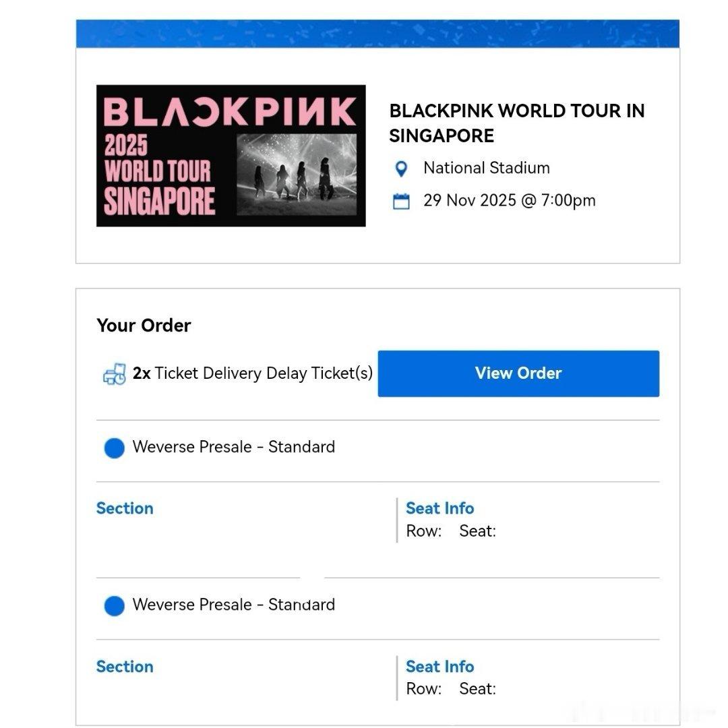Click the blue confetti header banner

coord(377,34)
